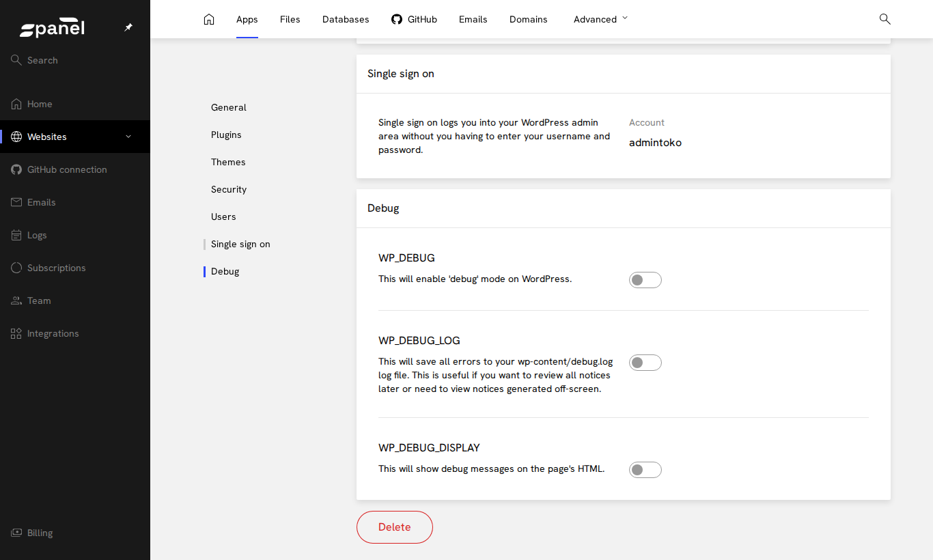Click the Delete button
933x560 pixels.
[395, 527]
